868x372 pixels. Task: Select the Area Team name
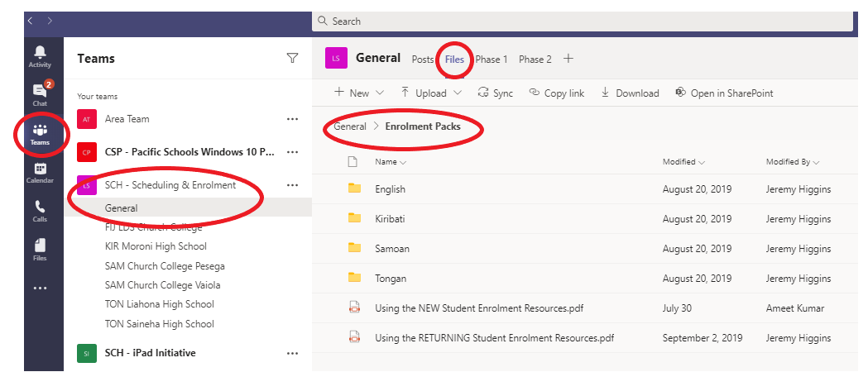pyautogui.click(x=127, y=119)
